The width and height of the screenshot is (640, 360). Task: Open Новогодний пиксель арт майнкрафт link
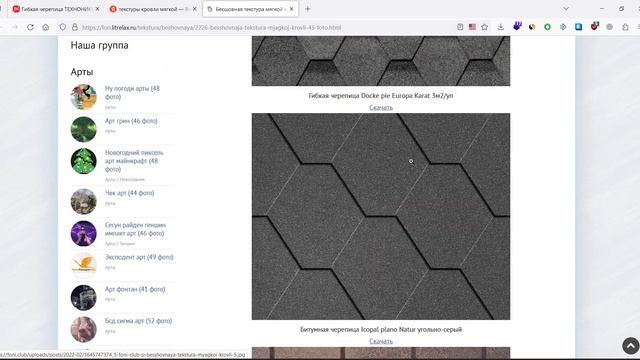(x=134, y=160)
